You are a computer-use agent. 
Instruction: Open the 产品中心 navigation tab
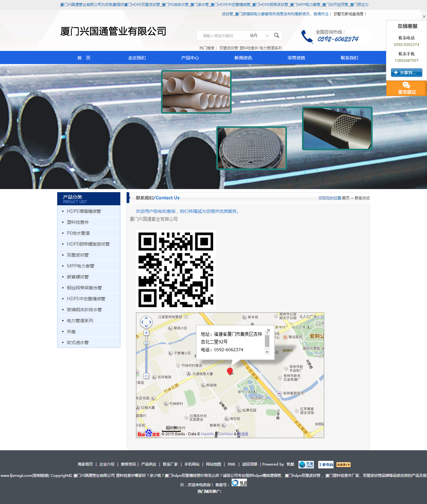[190, 58]
